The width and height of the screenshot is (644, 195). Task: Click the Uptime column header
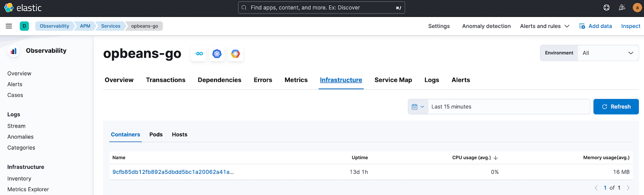coord(360,158)
